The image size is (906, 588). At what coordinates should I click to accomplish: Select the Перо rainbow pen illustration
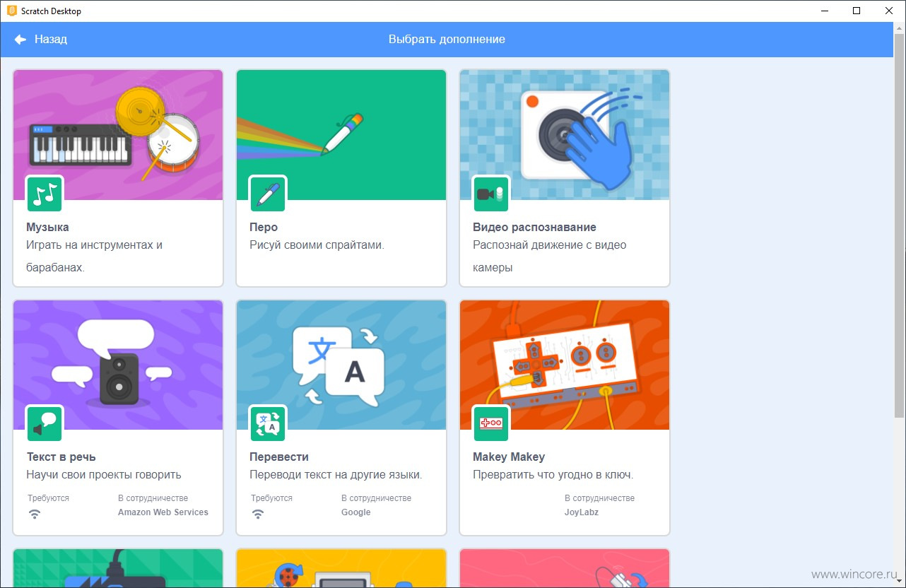[341, 135]
